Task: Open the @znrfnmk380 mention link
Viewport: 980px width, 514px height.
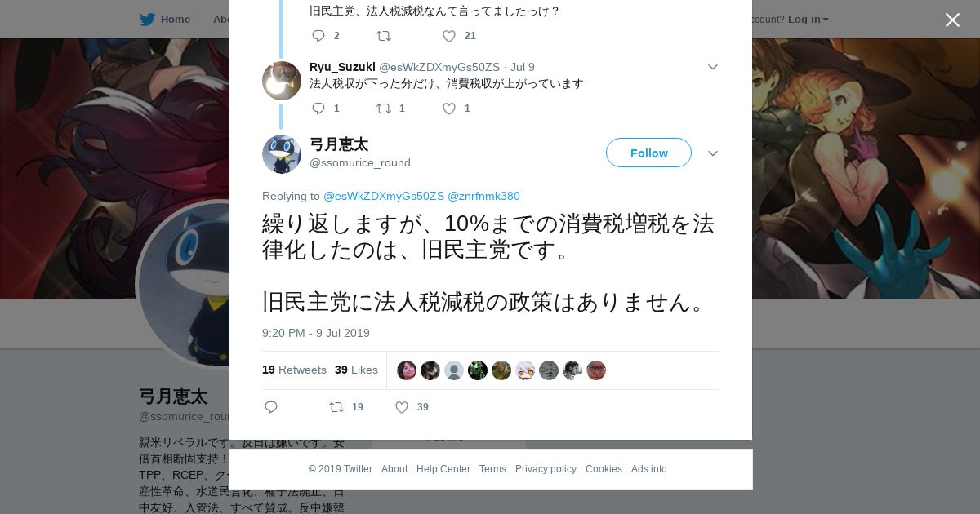Action: (x=483, y=196)
